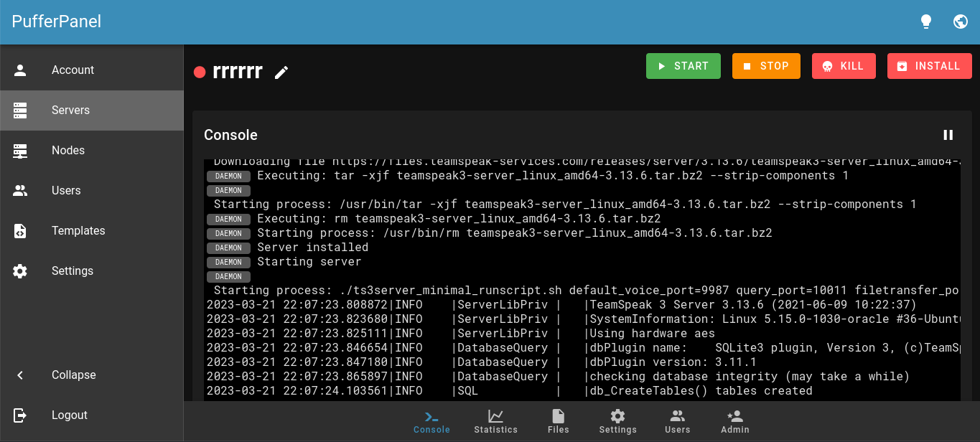
Task: Switch to the Console tab
Action: [431, 418]
